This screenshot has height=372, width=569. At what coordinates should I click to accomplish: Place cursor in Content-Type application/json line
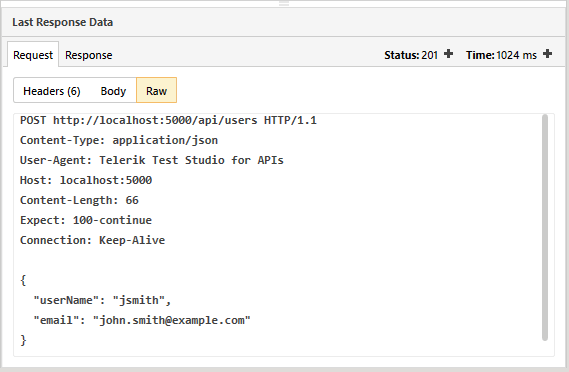click(x=119, y=140)
